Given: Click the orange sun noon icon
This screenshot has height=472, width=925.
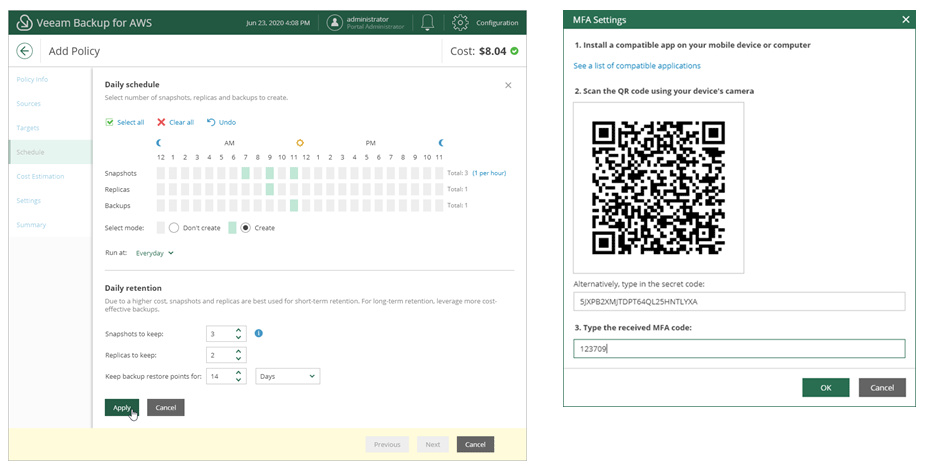Looking at the screenshot, I should point(300,143).
